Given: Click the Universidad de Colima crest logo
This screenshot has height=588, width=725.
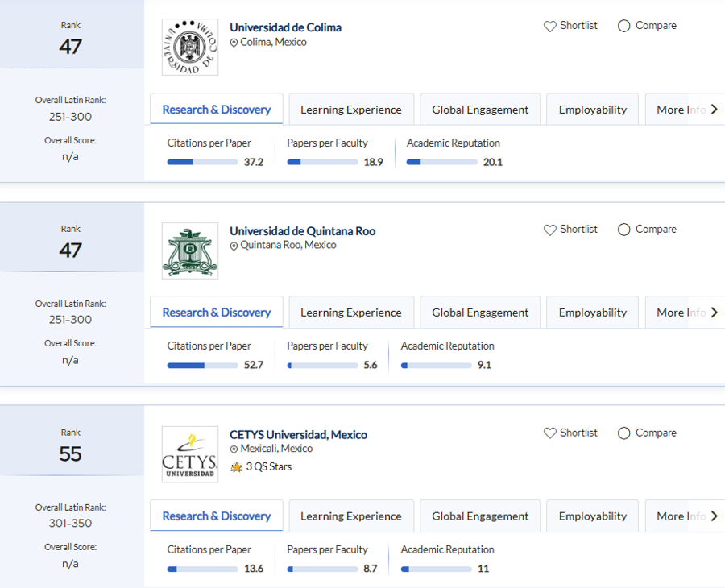Looking at the screenshot, I should coord(189,47).
